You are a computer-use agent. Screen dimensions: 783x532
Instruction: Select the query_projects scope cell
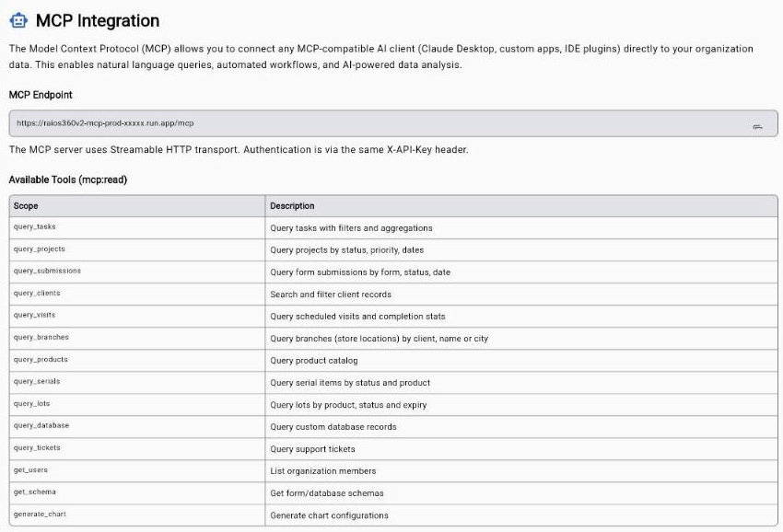137,249
